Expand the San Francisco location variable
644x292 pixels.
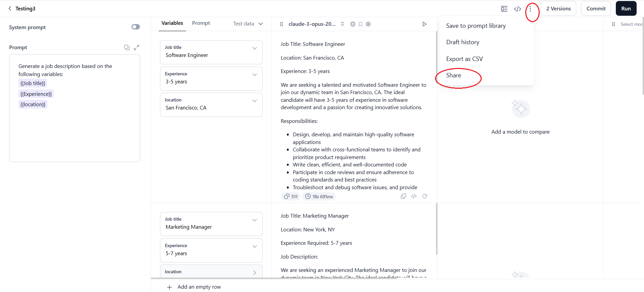pyautogui.click(x=255, y=101)
